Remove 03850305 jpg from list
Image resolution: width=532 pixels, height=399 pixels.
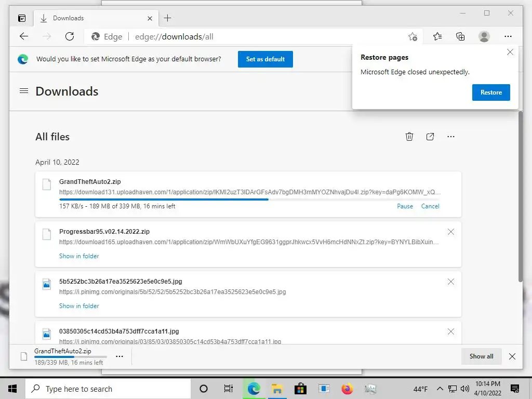tap(450, 331)
